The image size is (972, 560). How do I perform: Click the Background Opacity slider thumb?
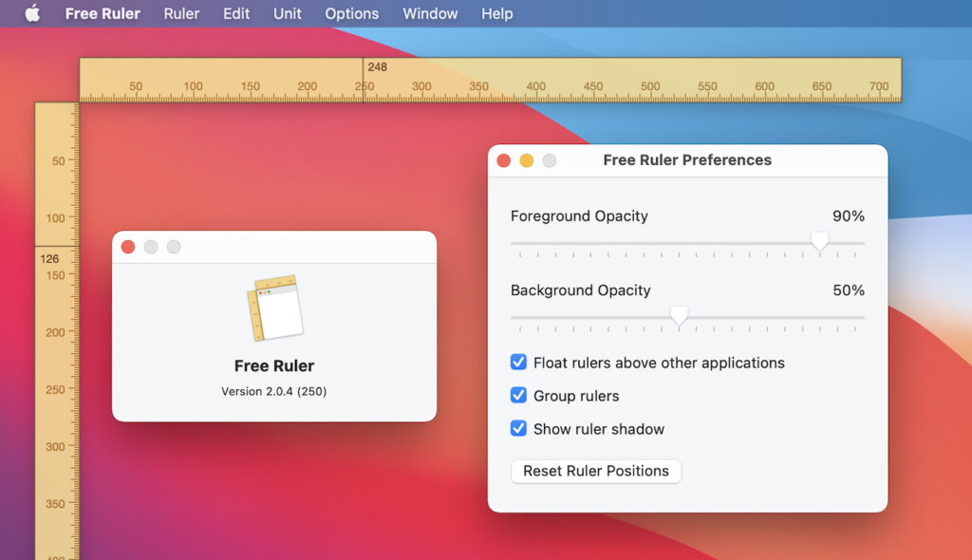coord(679,316)
